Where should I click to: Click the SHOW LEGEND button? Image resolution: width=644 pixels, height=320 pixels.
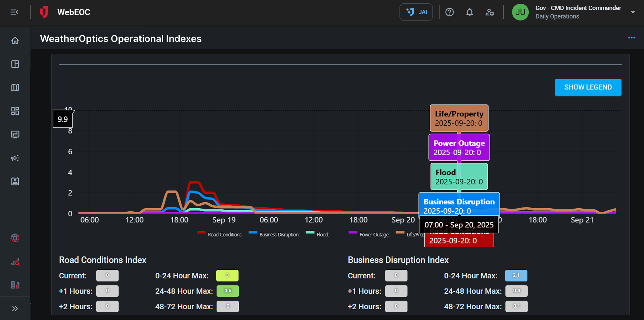pos(588,88)
